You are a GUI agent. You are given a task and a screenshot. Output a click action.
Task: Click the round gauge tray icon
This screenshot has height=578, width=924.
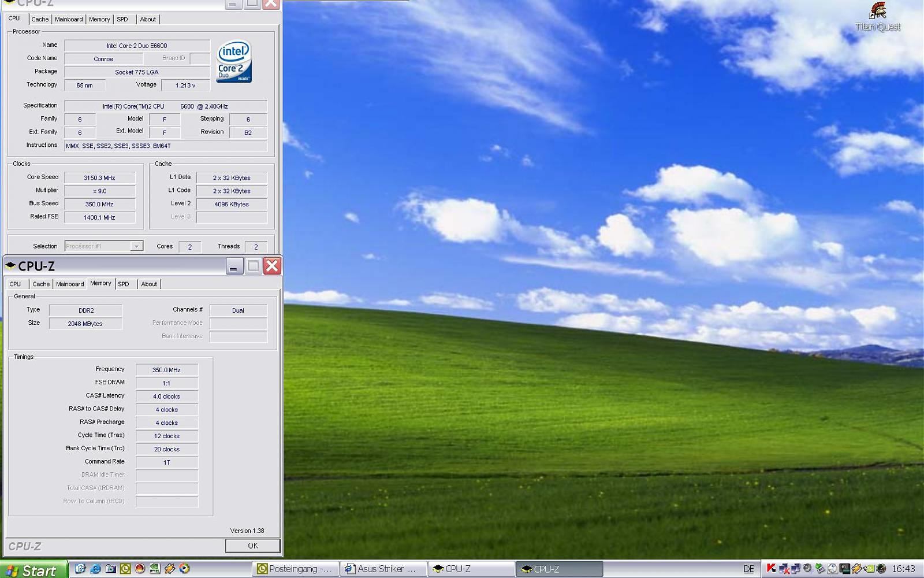click(881, 568)
